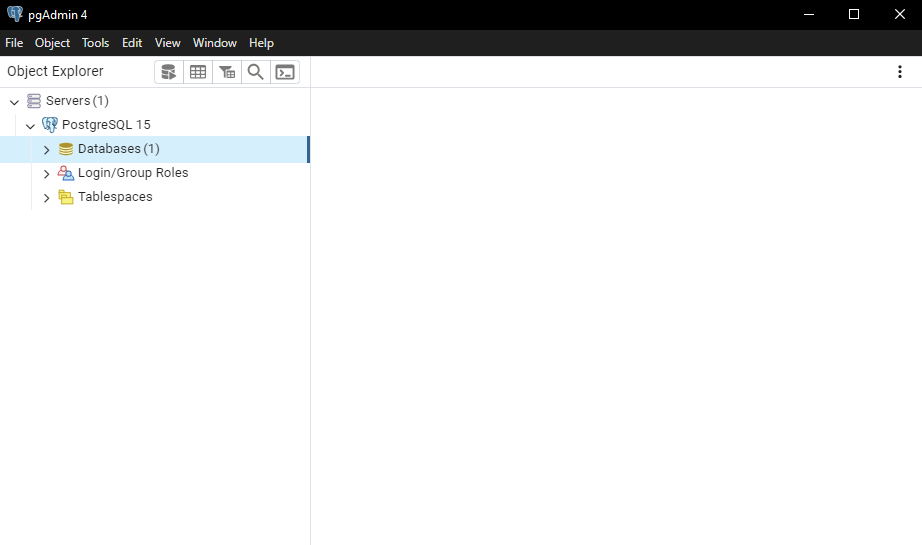The width and height of the screenshot is (922, 545).
Task: Click the View Data table icon
Action: tap(198, 72)
